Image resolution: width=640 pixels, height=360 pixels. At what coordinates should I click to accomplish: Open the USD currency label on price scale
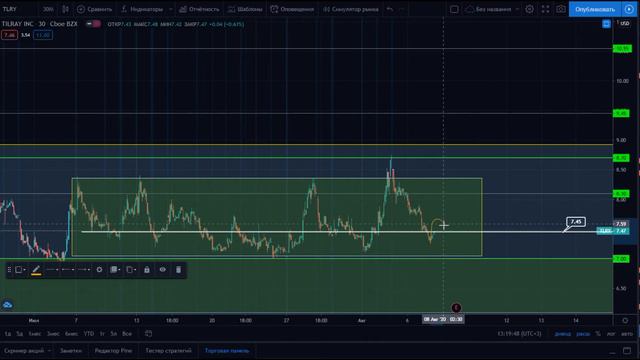point(623,23)
